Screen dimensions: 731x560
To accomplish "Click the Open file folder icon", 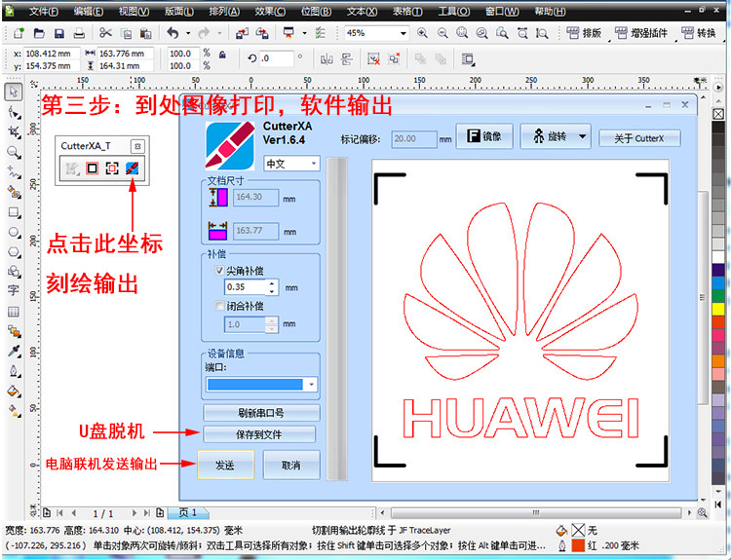I will tap(39, 33).
